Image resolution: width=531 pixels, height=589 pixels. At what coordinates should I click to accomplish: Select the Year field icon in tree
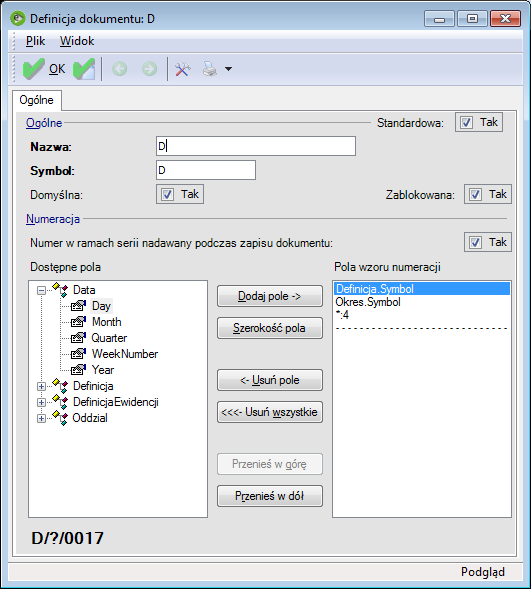(78, 370)
